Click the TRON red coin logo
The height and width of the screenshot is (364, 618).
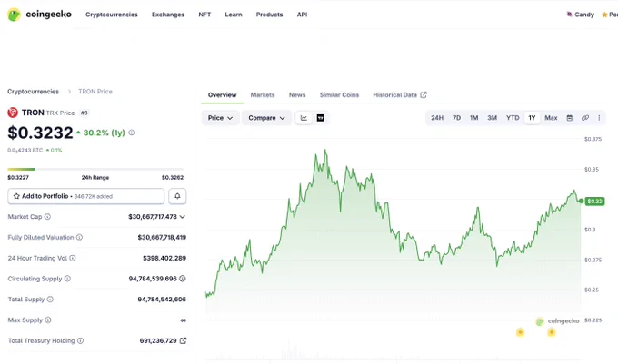point(13,113)
